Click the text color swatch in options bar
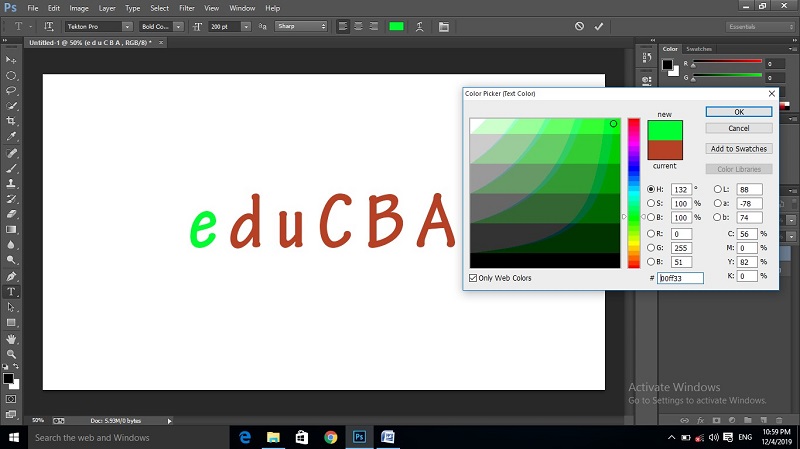Image resolution: width=800 pixels, height=449 pixels. (x=396, y=27)
